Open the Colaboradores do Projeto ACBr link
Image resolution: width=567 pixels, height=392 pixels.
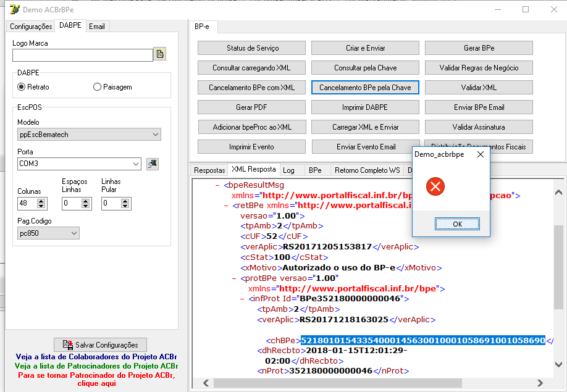(96, 357)
